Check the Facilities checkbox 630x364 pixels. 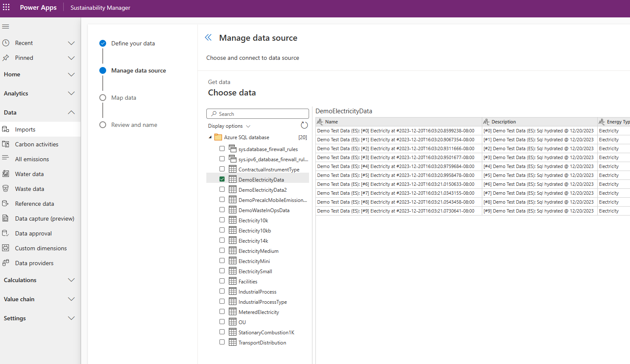point(222,281)
